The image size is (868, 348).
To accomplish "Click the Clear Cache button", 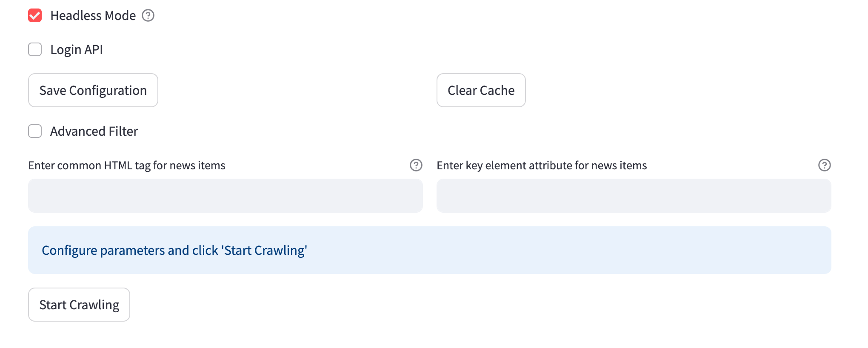I will click(481, 90).
